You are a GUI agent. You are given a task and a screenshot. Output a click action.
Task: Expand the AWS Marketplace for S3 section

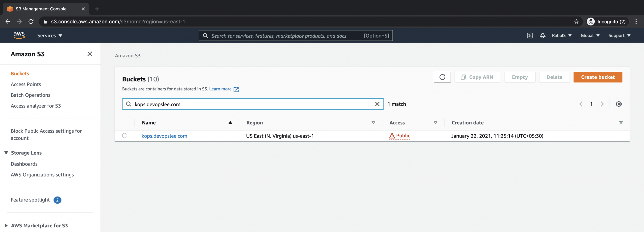coord(6,225)
